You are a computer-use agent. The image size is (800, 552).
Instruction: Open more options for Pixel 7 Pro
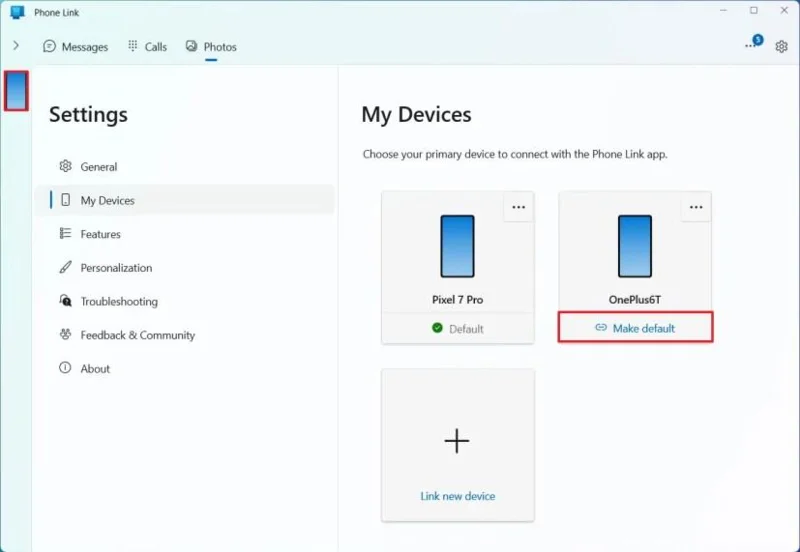pyautogui.click(x=518, y=207)
